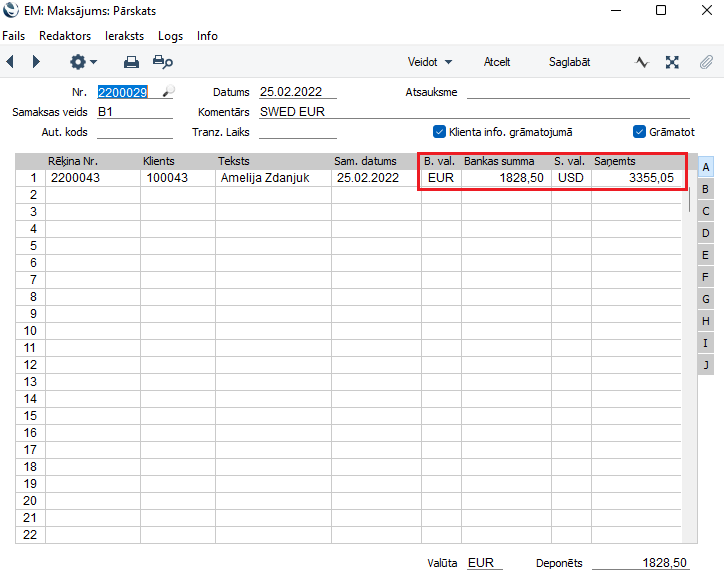This screenshot has height=574, width=724.
Task: Go to the next record arrow
Action: 37,62
